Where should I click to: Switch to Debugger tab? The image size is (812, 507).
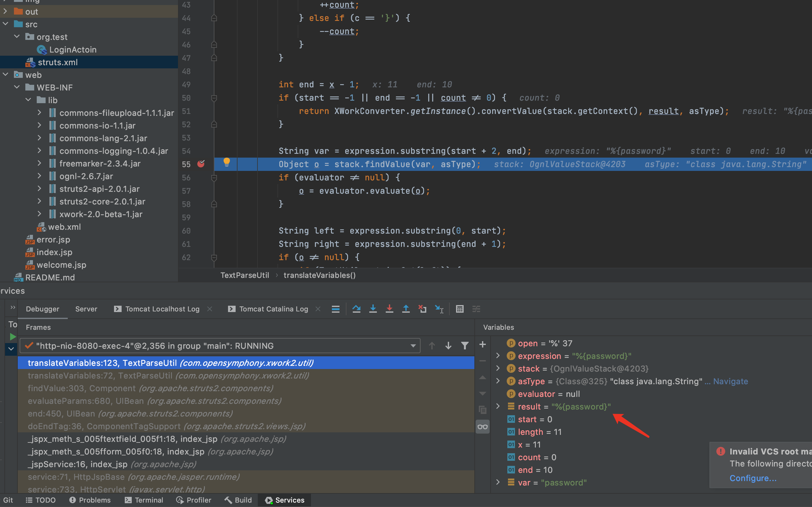(43, 309)
